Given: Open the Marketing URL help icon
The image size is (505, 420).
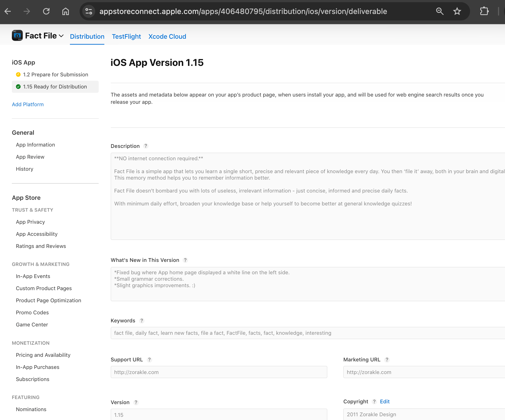Looking at the screenshot, I should pos(387,360).
